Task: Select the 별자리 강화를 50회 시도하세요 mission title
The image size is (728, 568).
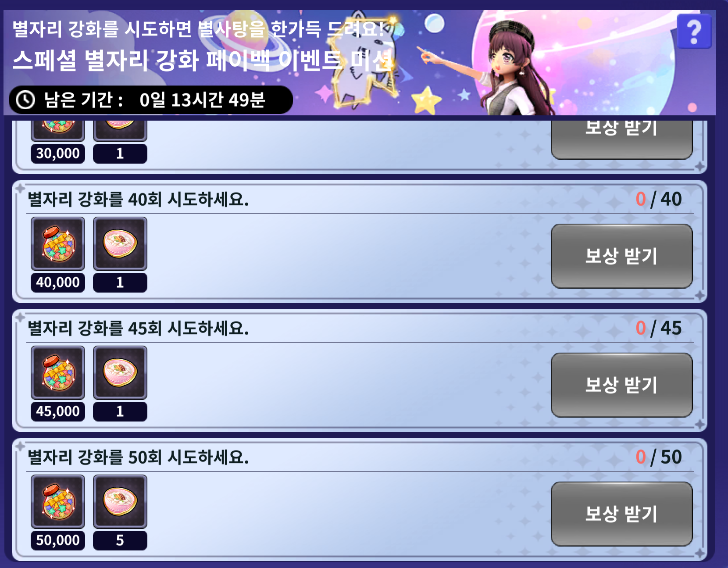Action: click(138, 457)
